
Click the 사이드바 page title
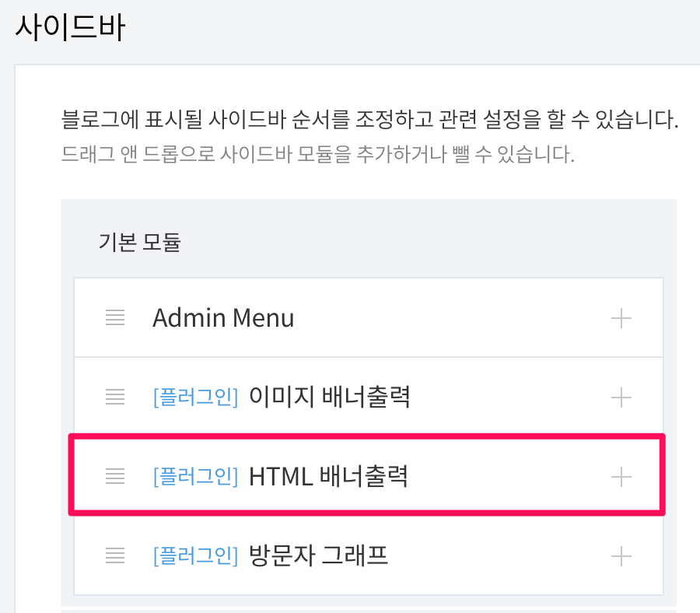click(x=71, y=26)
